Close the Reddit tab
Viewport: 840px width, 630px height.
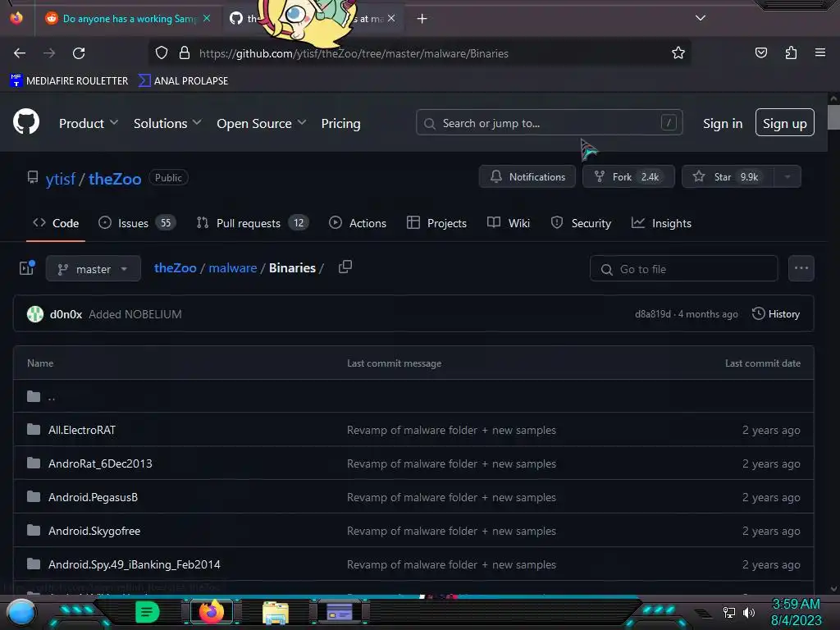(x=207, y=18)
